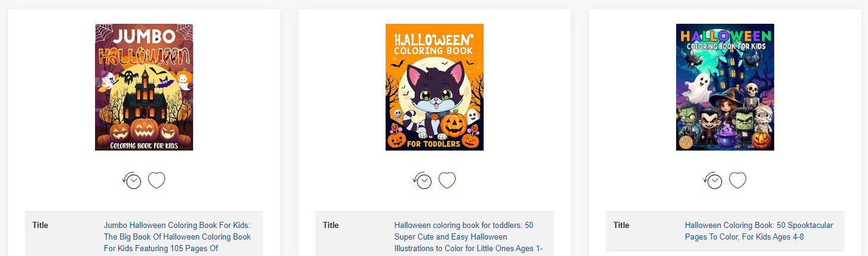Screen dimensions: 868x256
Task: Open the Jumbo Halloween book cover image
Action: coord(144,87)
